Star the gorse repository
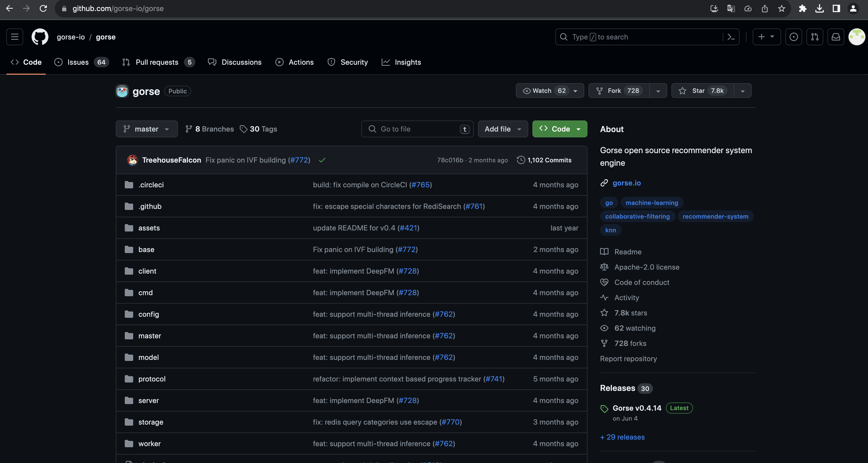 (702, 90)
